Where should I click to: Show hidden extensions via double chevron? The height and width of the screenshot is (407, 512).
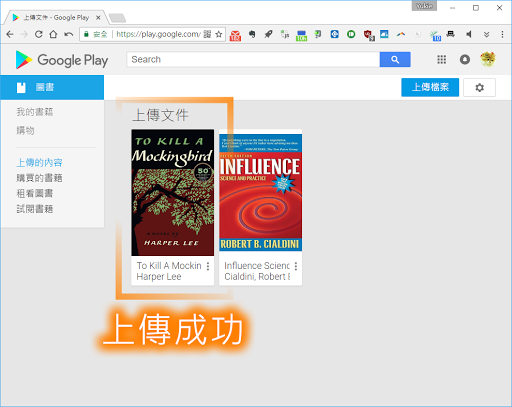coord(486,34)
